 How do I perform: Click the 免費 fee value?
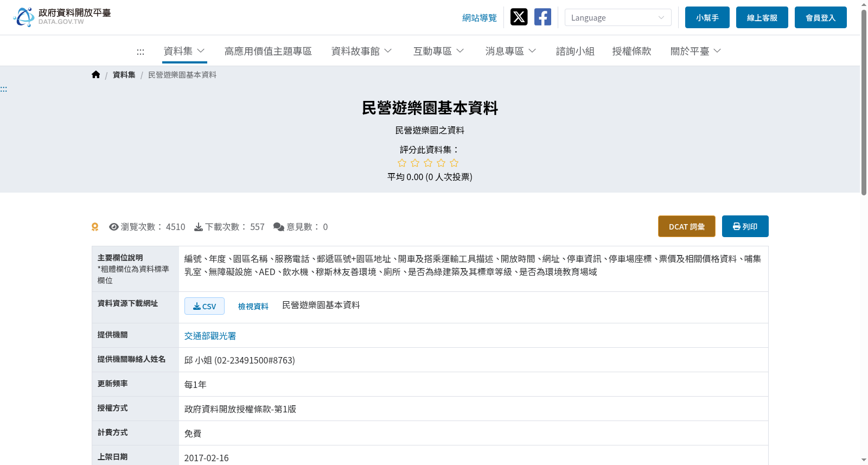pos(193,434)
